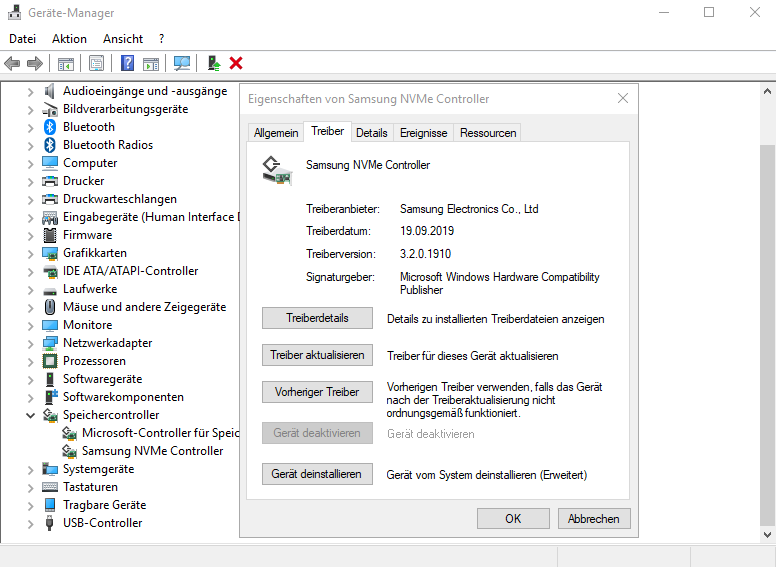Expand the Systemgeräte node chevron
776x567 pixels.
tap(30, 469)
